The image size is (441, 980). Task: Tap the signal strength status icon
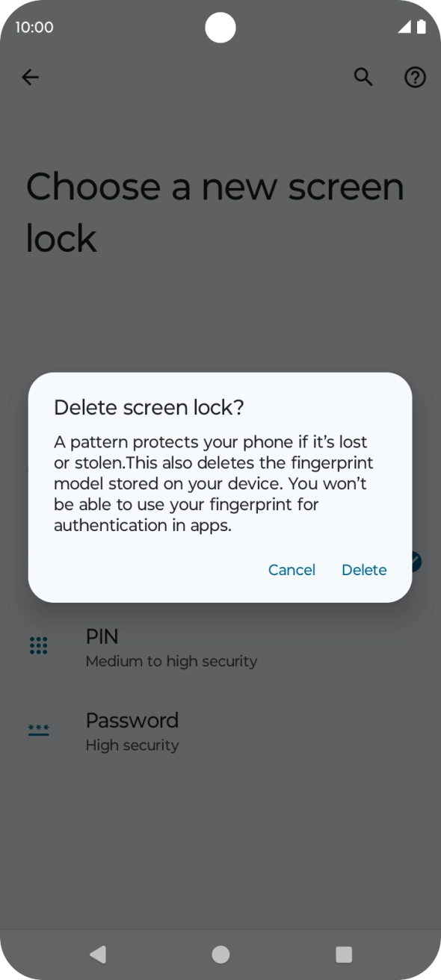[x=404, y=27]
